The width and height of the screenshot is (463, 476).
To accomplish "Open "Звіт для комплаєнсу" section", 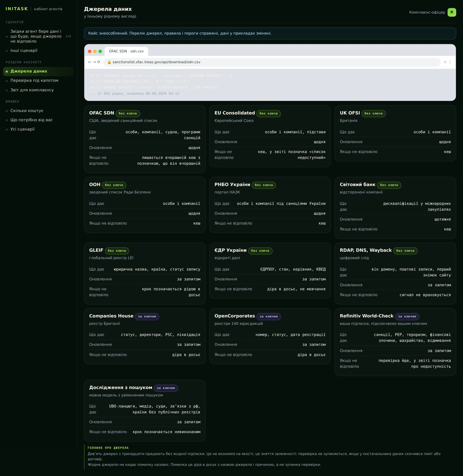I will pyautogui.click(x=38, y=90).
